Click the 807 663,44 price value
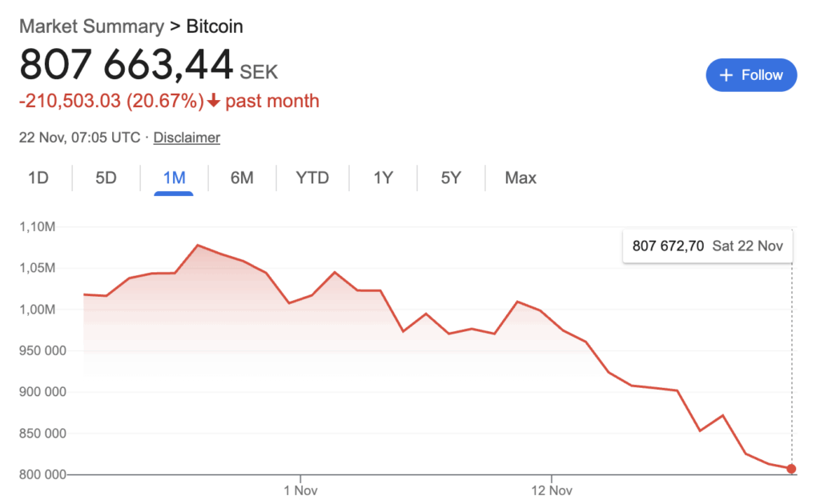The image size is (820, 504). pyautogui.click(x=127, y=66)
